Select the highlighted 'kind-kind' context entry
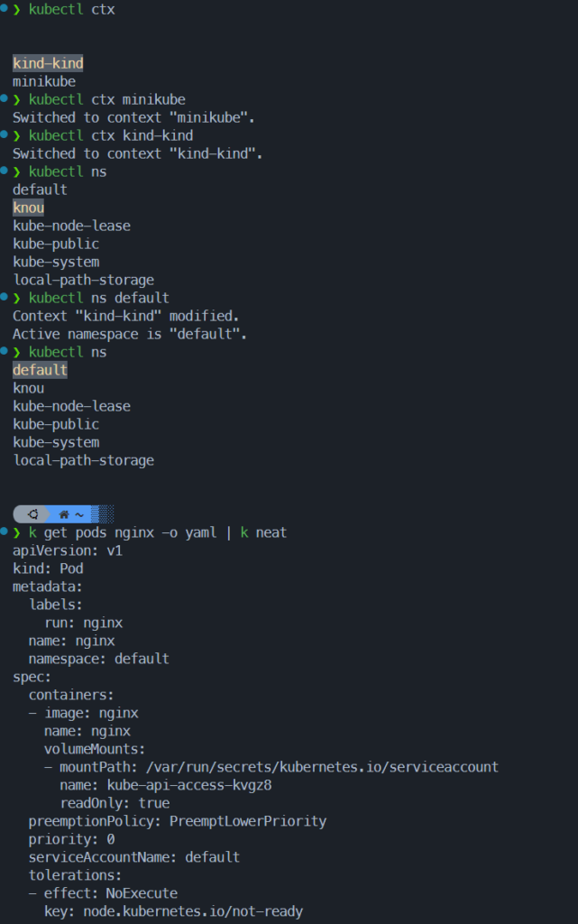Viewport: 578px width, 924px height. (49, 63)
